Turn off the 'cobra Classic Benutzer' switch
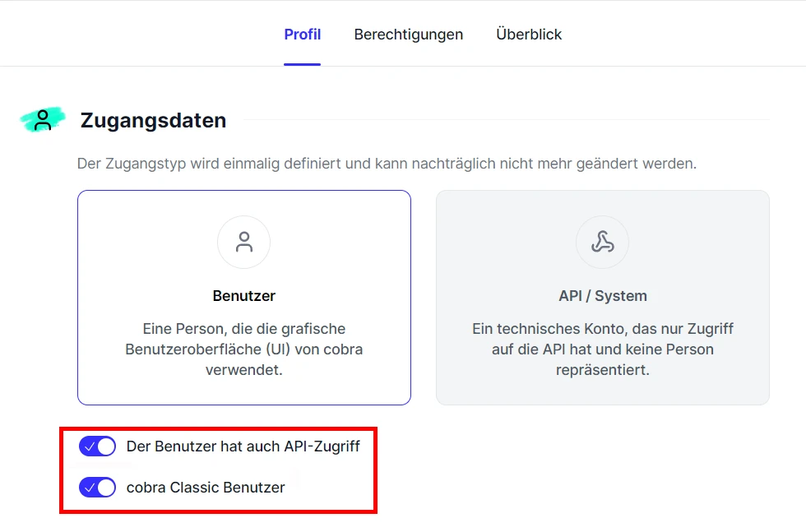Screen dimensions: 806x532 98,487
